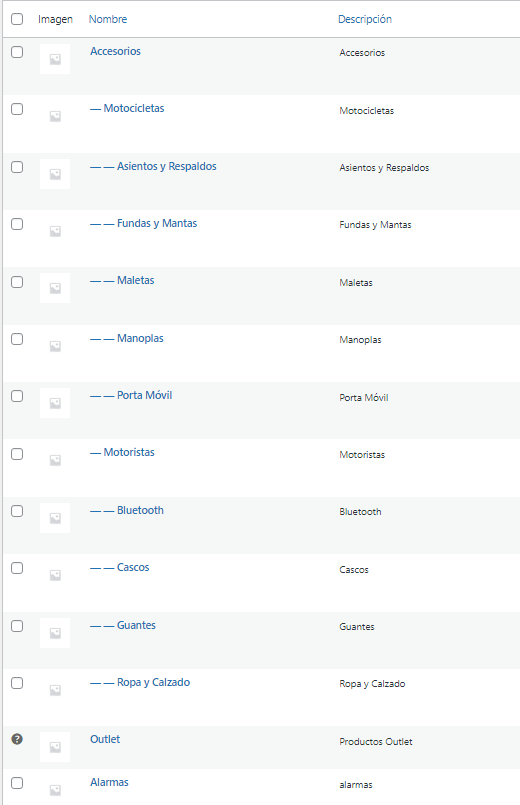Open the Fundas y Mantas category link

click(157, 223)
